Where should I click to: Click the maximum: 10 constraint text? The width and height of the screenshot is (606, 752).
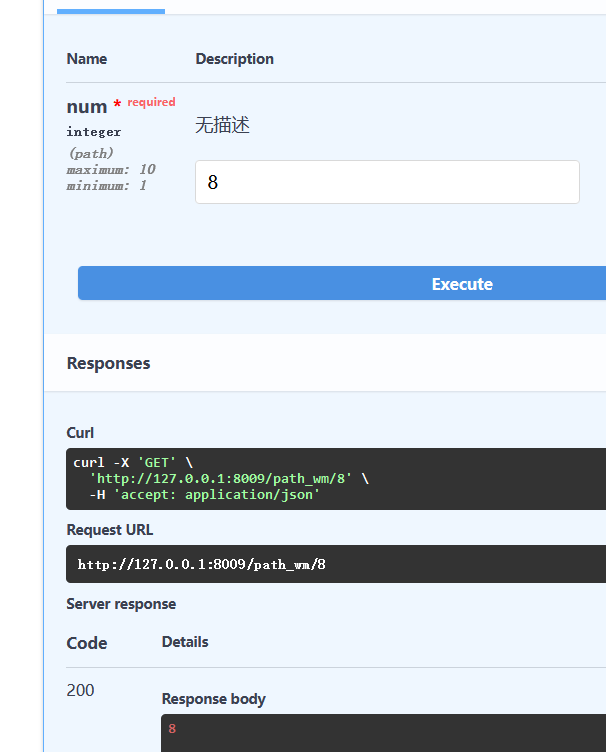(111, 169)
